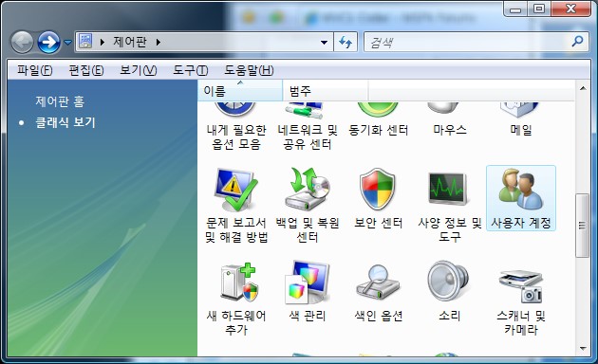Open the 파일(F) menu
This screenshot has width=598, height=364.
click(x=34, y=70)
